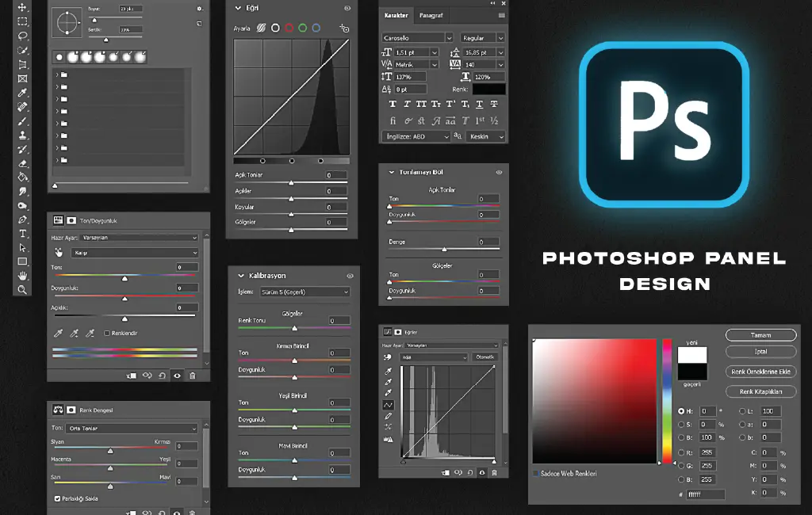Select the Eraser tool
Image resolution: width=812 pixels, height=515 pixels.
tap(22, 163)
